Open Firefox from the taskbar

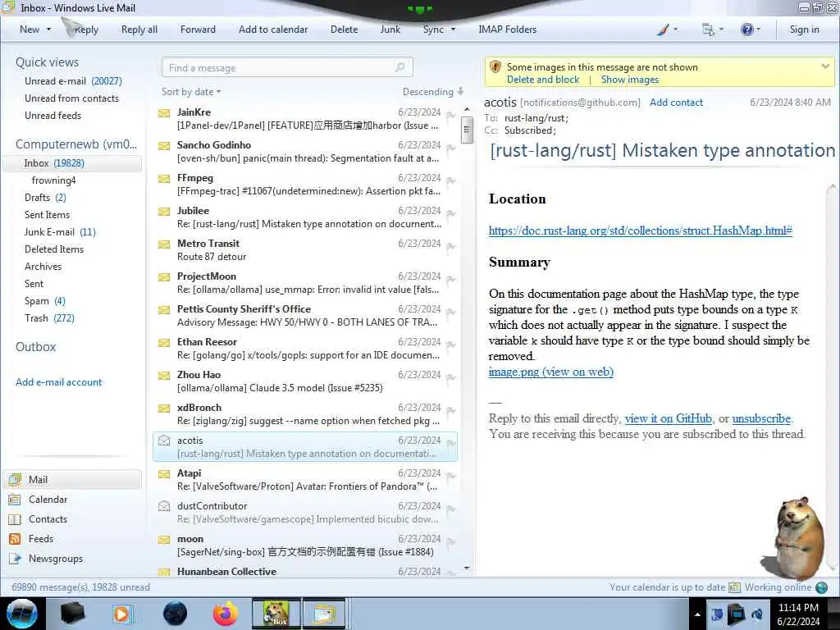[x=225, y=614]
